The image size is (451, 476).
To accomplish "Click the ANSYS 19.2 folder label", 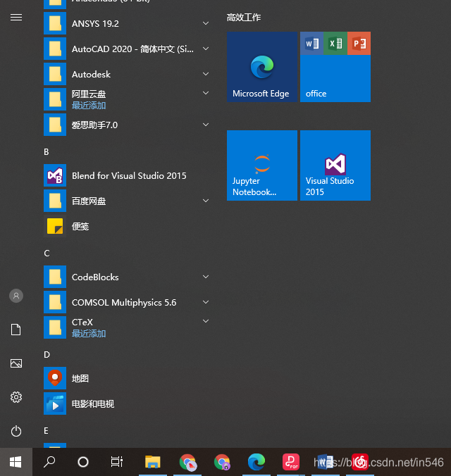I will [x=95, y=24].
